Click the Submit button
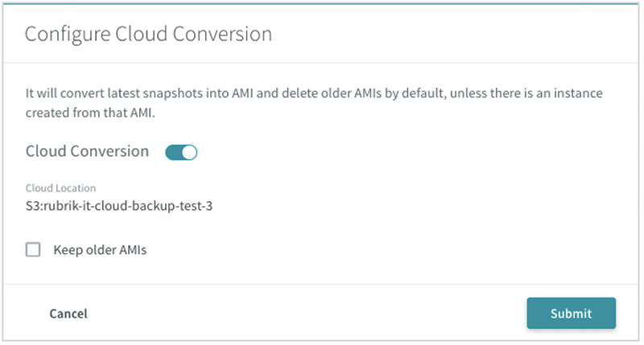This screenshot has width=644, height=345. pos(571,314)
